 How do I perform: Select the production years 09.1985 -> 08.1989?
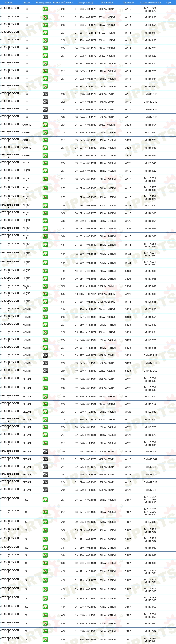(86, 522)
